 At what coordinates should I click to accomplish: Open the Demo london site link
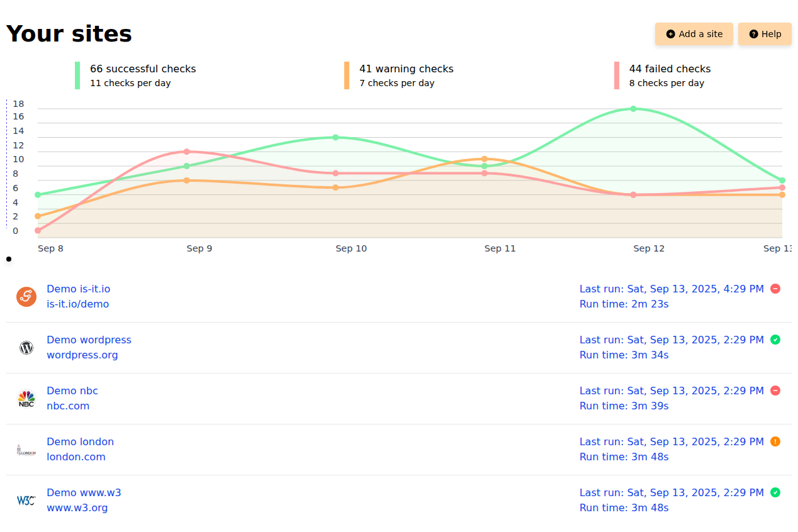coord(80,442)
